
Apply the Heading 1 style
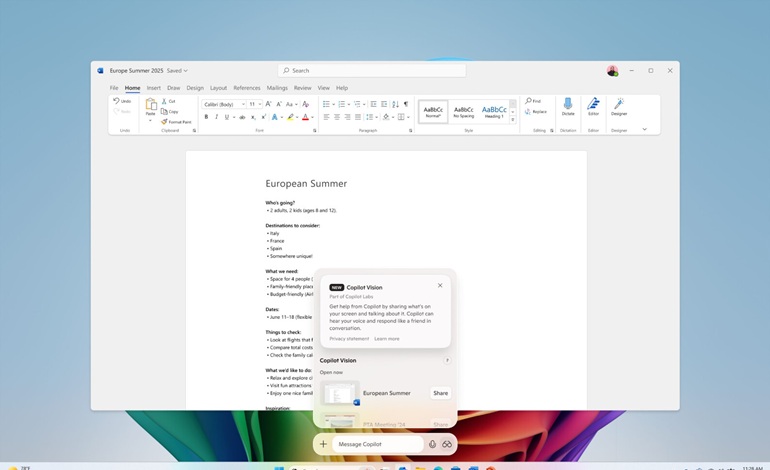pos(494,111)
